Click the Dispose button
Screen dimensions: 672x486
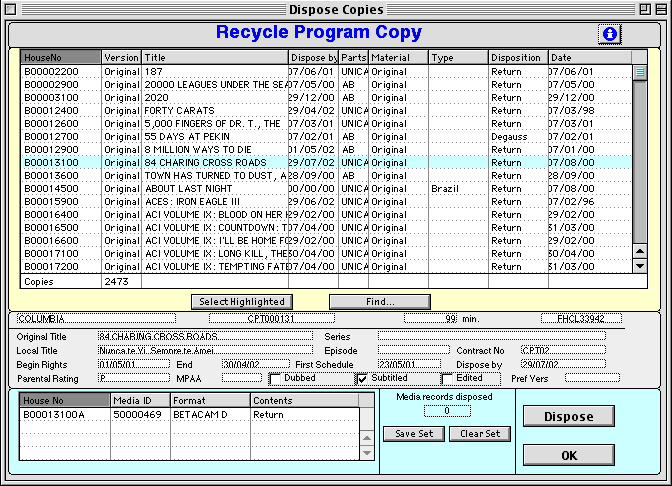[x=569, y=416]
